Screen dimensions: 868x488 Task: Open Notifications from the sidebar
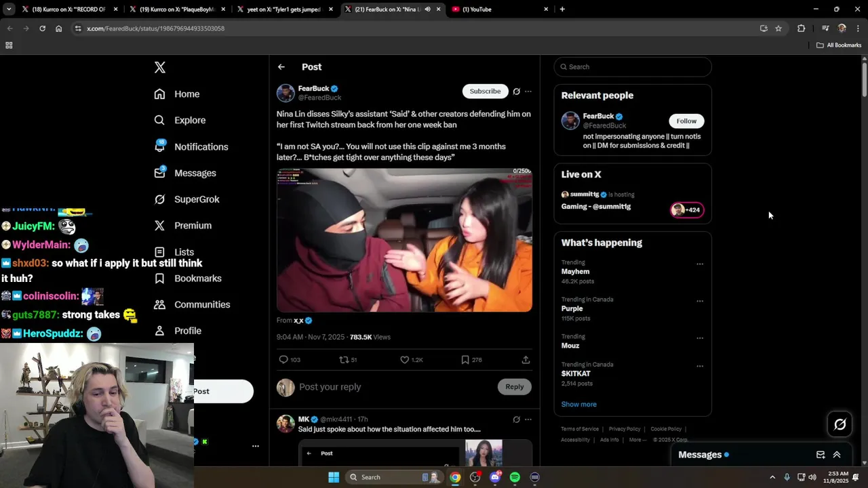pyautogui.click(x=191, y=146)
